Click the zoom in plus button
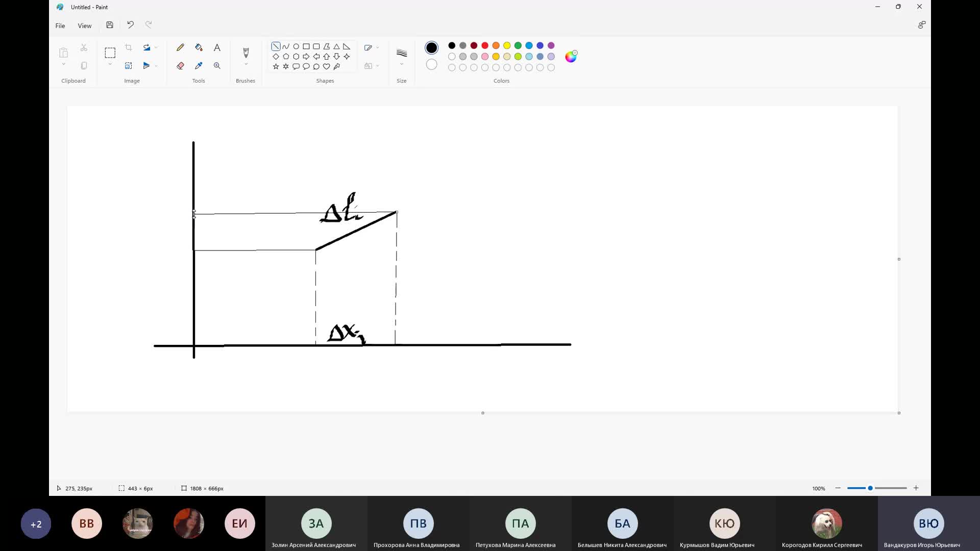The width and height of the screenshot is (980, 551). click(x=916, y=488)
